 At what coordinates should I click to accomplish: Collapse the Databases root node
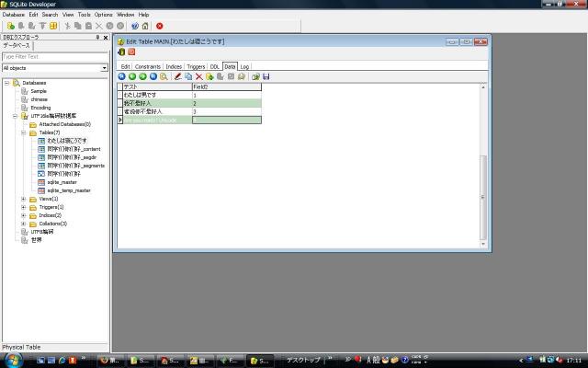[6, 83]
